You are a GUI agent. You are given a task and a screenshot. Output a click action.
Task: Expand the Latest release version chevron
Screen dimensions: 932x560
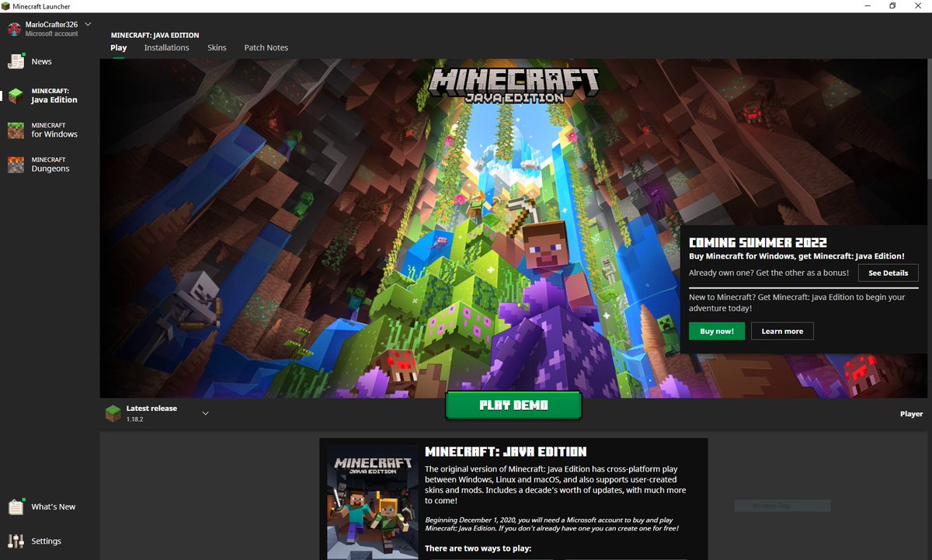coord(205,413)
